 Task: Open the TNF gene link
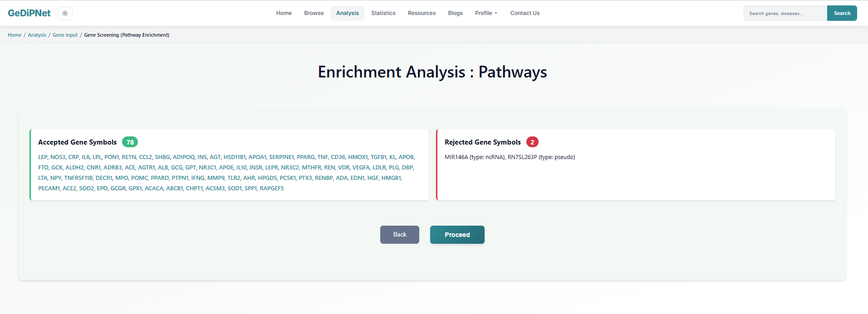[x=323, y=157]
